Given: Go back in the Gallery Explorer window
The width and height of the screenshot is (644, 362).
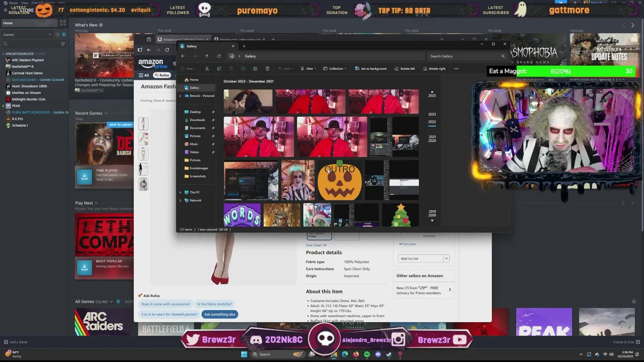Looking at the screenshot, I should coord(183,56).
